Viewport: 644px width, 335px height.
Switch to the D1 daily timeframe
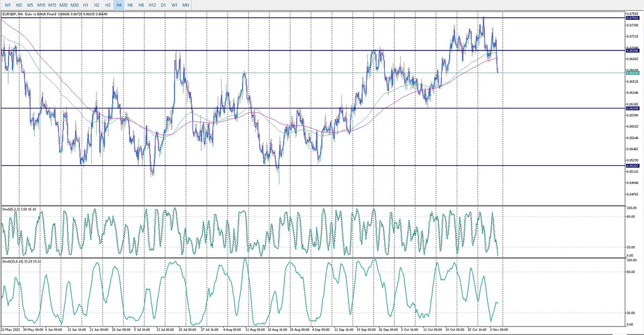[164, 4]
